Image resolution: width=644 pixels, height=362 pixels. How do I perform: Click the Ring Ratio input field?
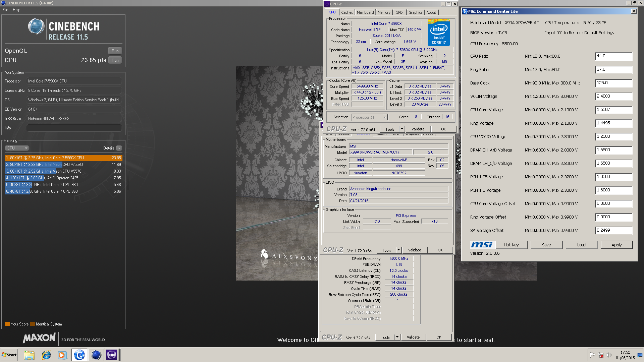pos(613,70)
